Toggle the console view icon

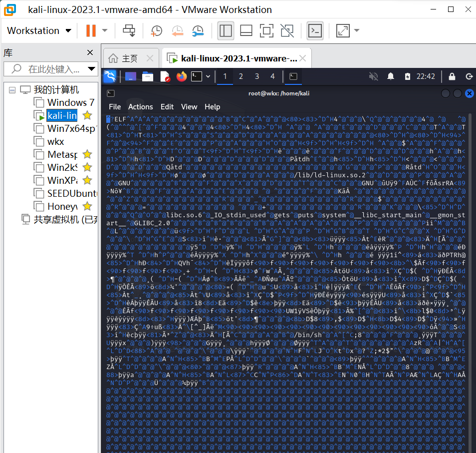click(x=315, y=30)
